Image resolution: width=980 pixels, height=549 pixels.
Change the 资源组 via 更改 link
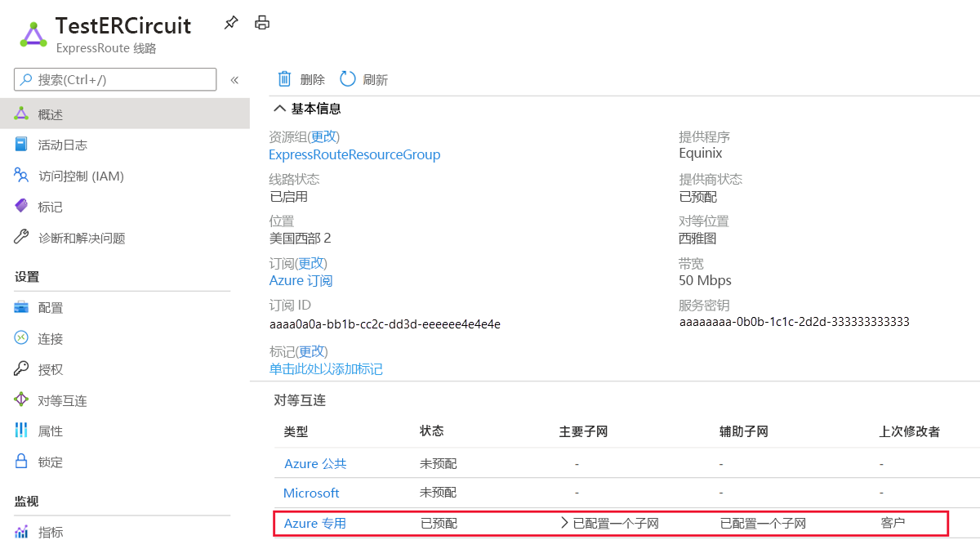point(324,137)
